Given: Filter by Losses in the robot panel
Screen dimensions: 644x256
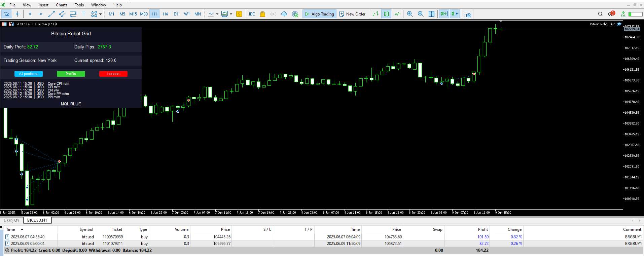Looking at the screenshot, I should [x=113, y=74].
